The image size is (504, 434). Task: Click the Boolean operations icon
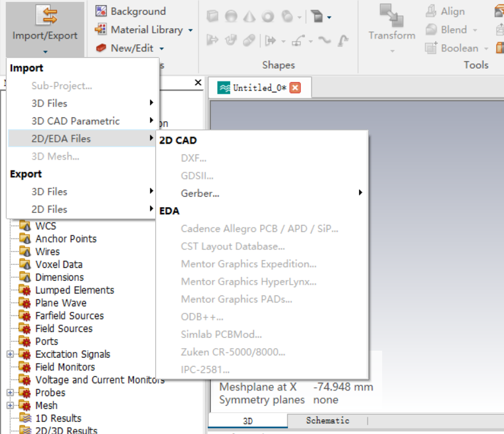coord(432,48)
